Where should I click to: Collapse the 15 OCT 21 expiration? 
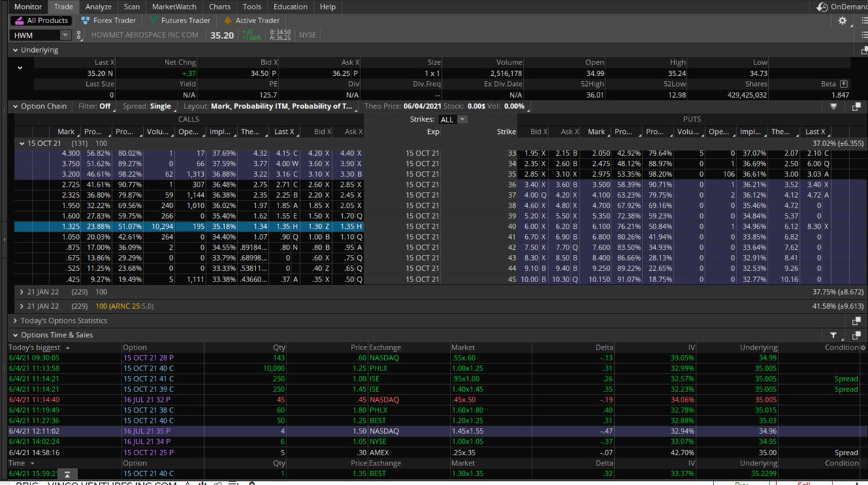(x=22, y=143)
